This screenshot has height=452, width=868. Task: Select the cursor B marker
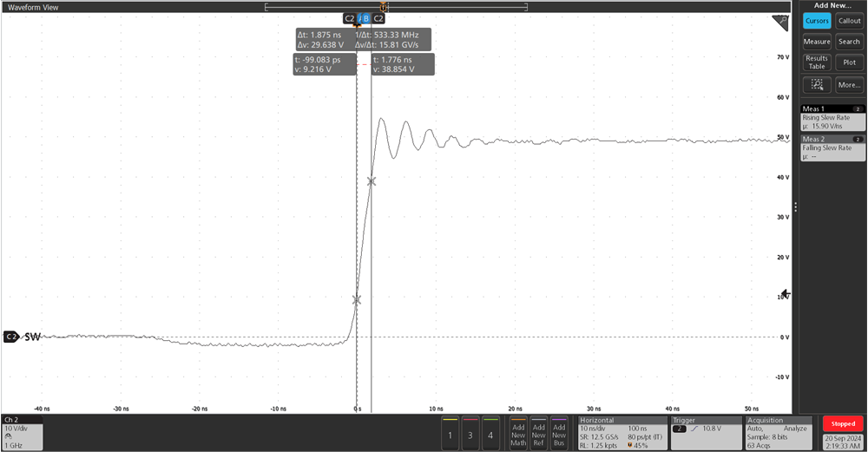pyautogui.click(x=365, y=17)
